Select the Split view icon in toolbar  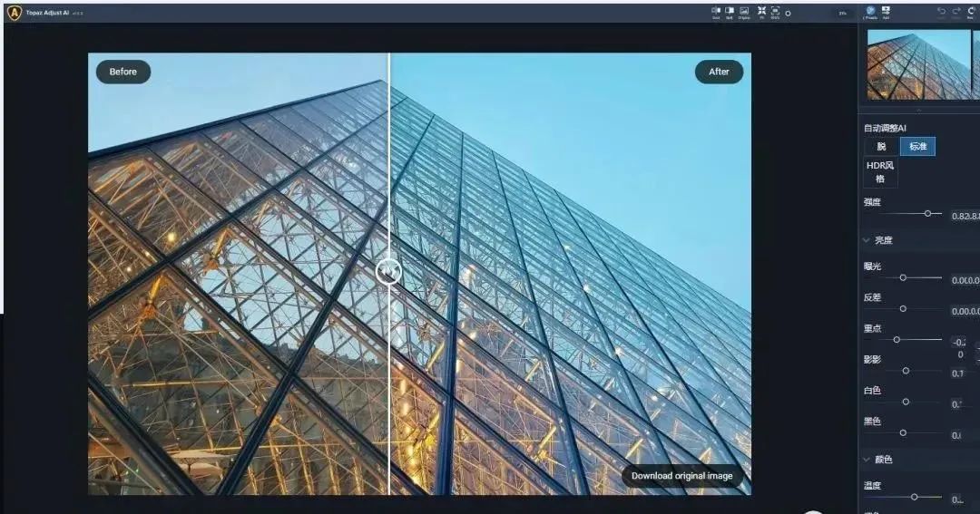(730, 12)
